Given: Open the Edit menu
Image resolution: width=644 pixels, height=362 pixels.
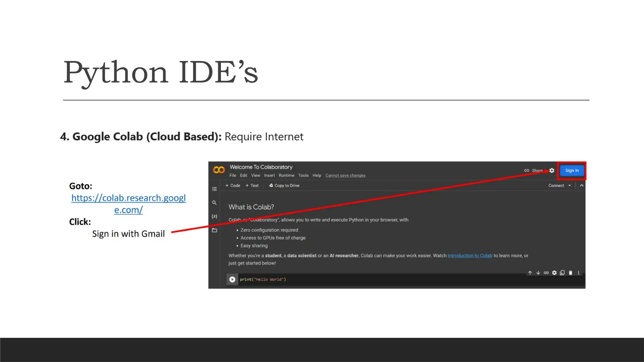Looking at the screenshot, I should click(x=244, y=175).
